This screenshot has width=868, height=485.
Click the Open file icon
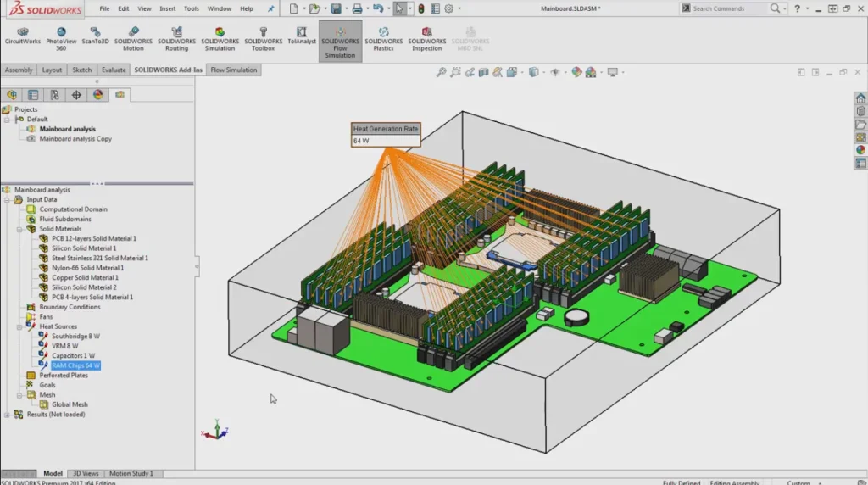[x=314, y=8]
